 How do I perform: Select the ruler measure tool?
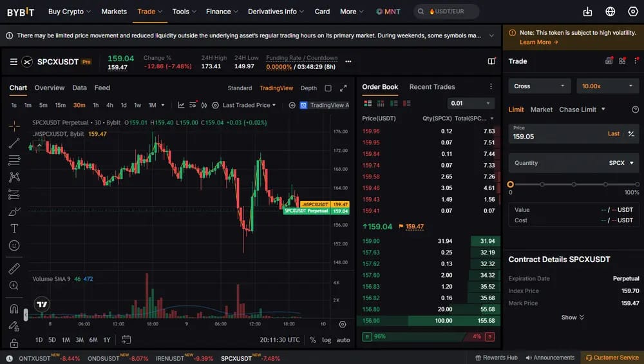pyautogui.click(x=14, y=268)
